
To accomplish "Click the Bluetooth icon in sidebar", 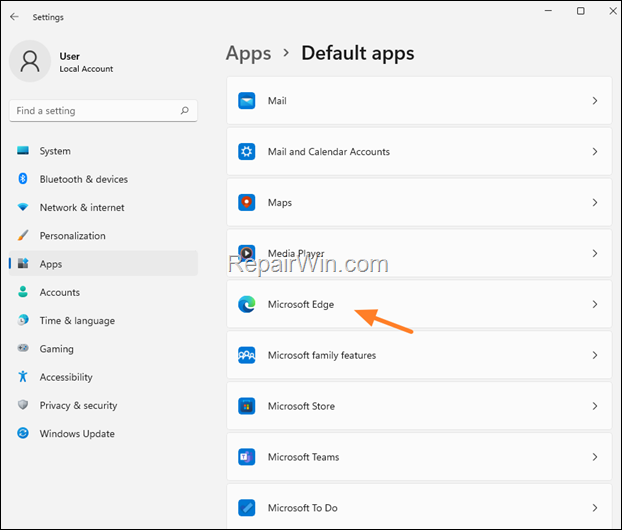I will (23, 179).
